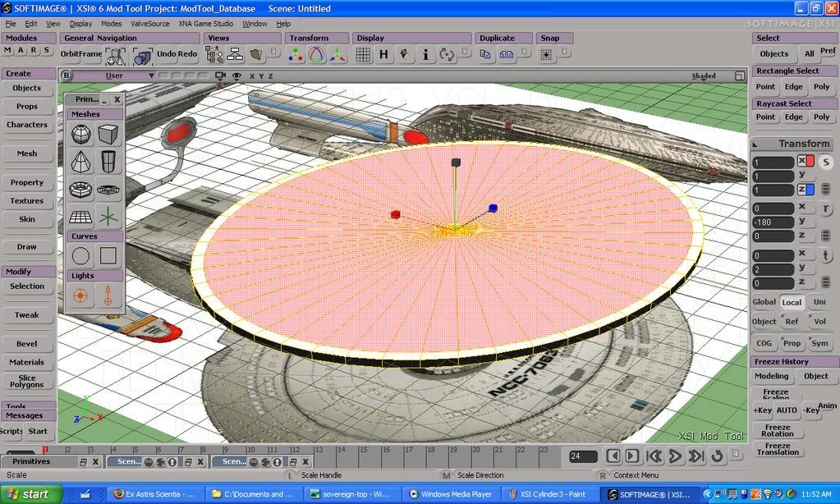Click the red X axis handle
The width and height of the screenshot is (840, 504).
coord(395,215)
